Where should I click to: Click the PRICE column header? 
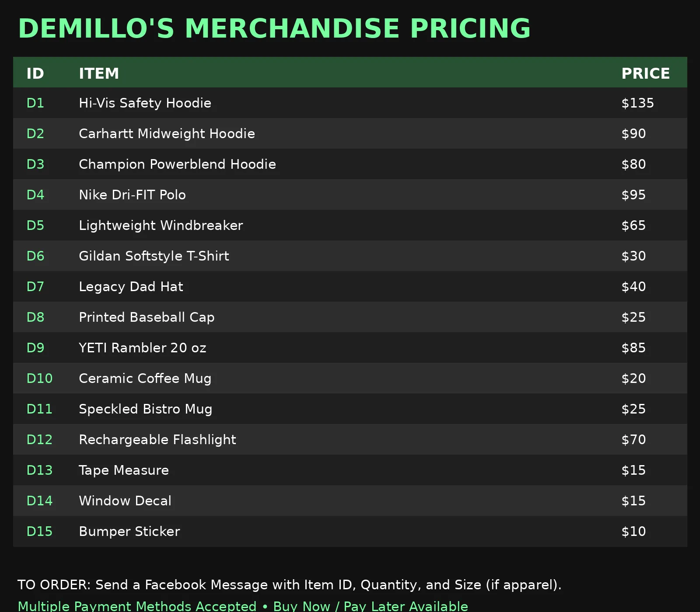click(646, 73)
